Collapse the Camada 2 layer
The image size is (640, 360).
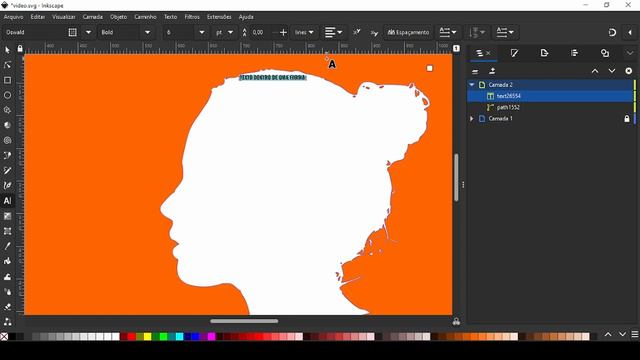pyautogui.click(x=472, y=85)
